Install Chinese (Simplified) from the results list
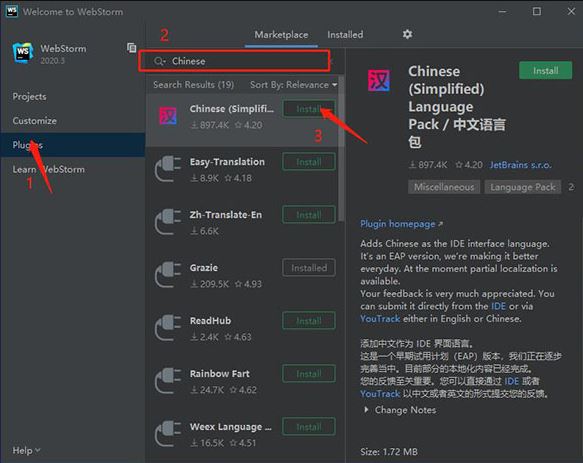583x463 pixels. pyautogui.click(x=309, y=109)
